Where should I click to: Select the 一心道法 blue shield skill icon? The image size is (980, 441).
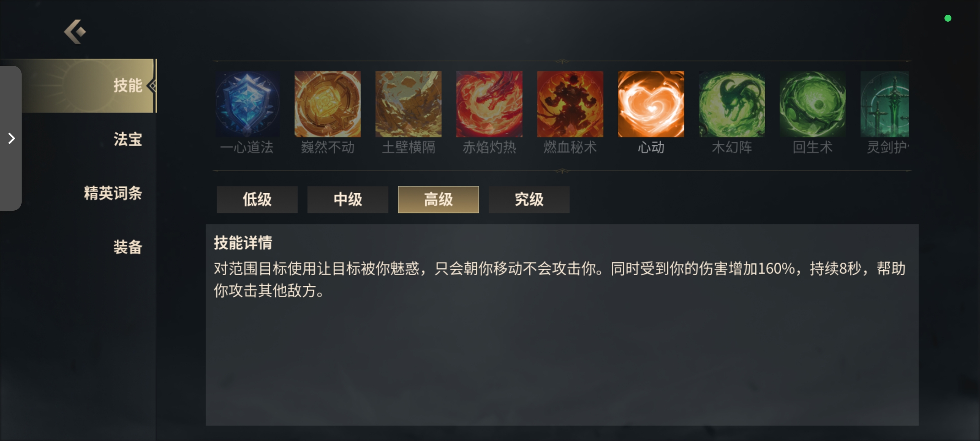(247, 104)
